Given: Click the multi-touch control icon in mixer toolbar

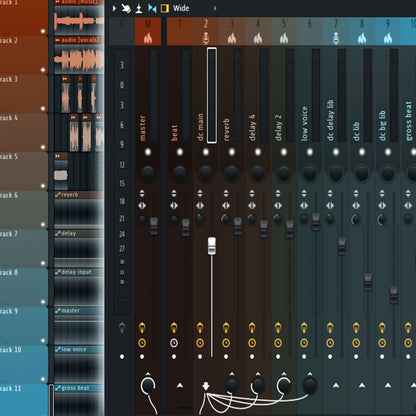Looking at the screenshot, I should [126, 8].
